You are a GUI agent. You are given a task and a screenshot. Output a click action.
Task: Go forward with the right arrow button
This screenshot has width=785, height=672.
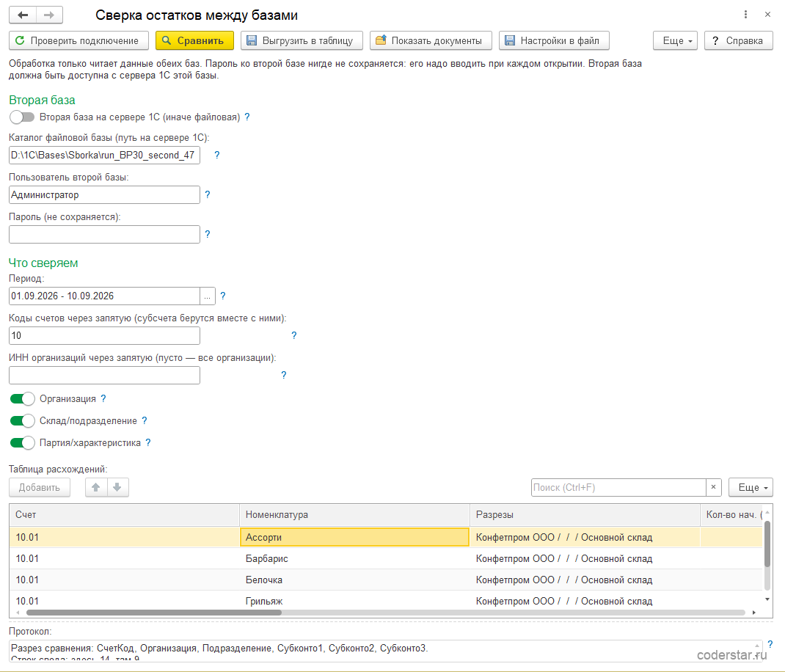49,15
